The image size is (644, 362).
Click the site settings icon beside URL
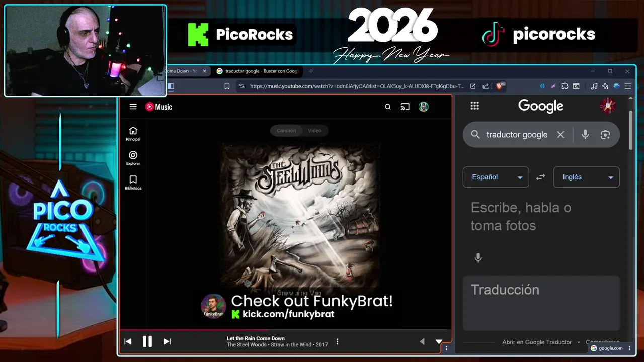point(242,86)
